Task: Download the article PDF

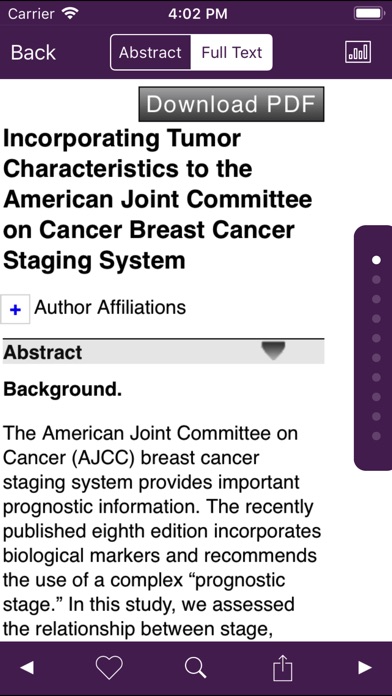Action: coord(231,104)
